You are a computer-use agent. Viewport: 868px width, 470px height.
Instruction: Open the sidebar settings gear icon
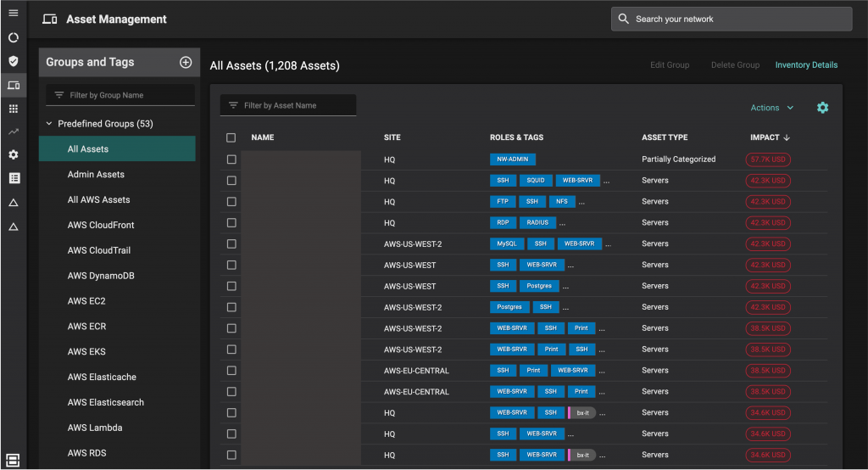click(x=13, y=154)
